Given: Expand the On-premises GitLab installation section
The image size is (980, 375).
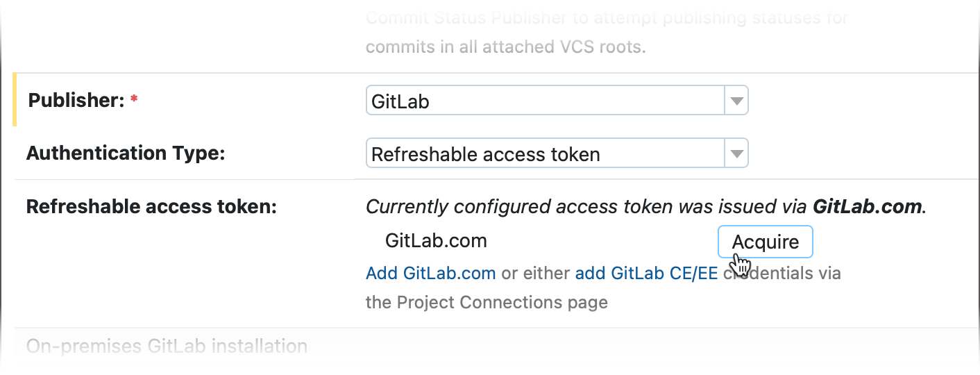Looking at the screenshot, I should tap(167, 346).
